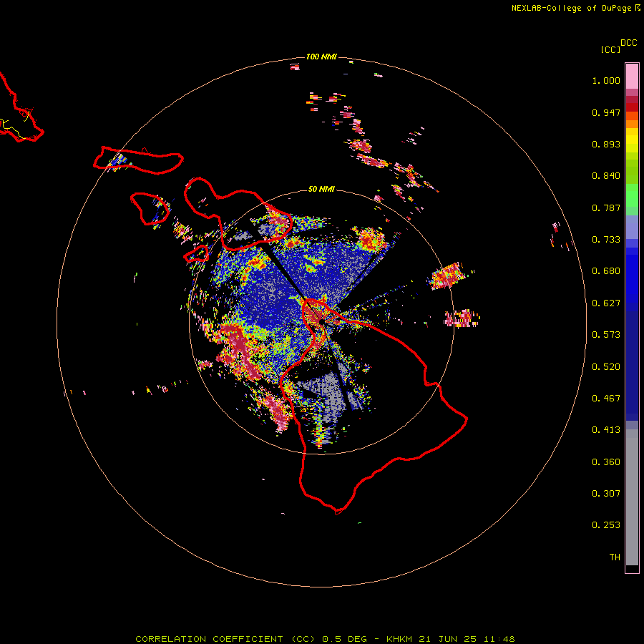The height and width of the screenshot is (644, 644).
Task: Click the 21 JUN 25 date text
Action: tap(448, 639)
